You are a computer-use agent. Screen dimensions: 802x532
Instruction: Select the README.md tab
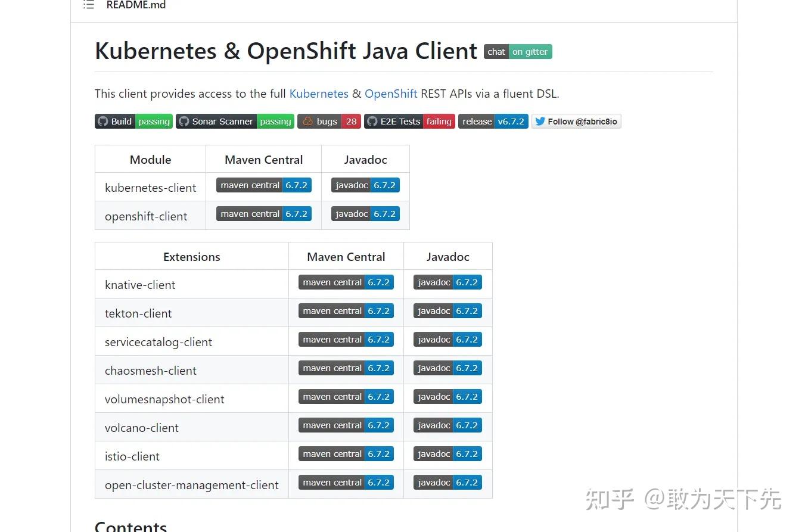[136, 5]
